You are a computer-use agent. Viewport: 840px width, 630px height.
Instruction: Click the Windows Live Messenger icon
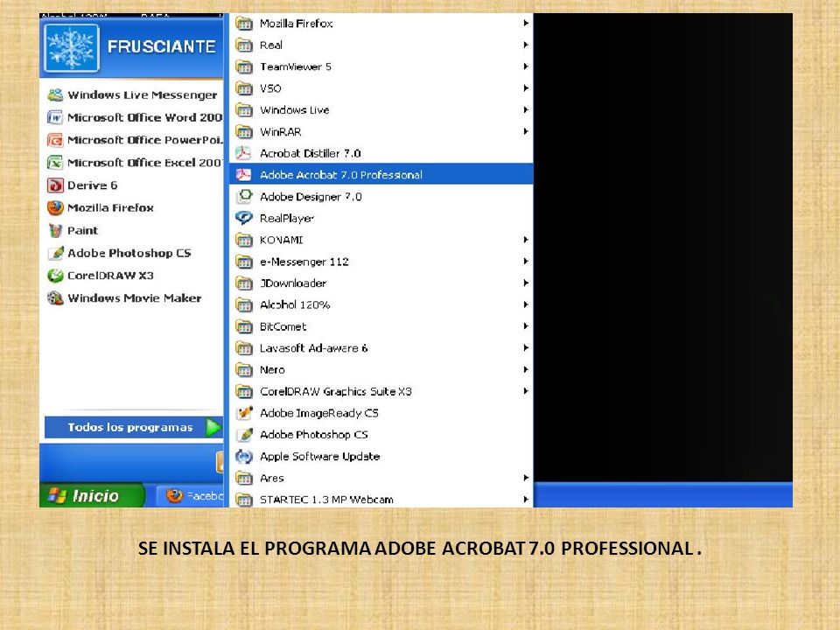(55, 94)
